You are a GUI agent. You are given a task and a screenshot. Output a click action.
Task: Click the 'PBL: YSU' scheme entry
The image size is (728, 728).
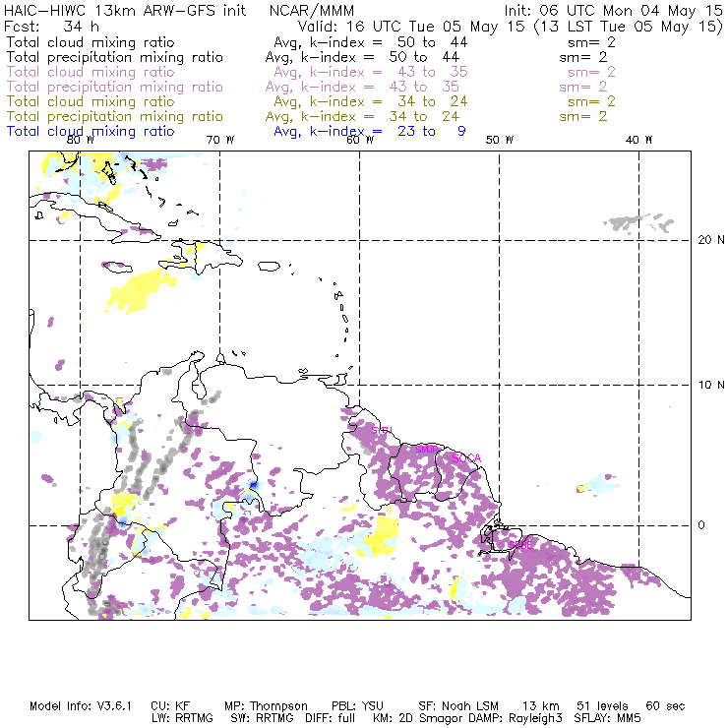point(357,706)
